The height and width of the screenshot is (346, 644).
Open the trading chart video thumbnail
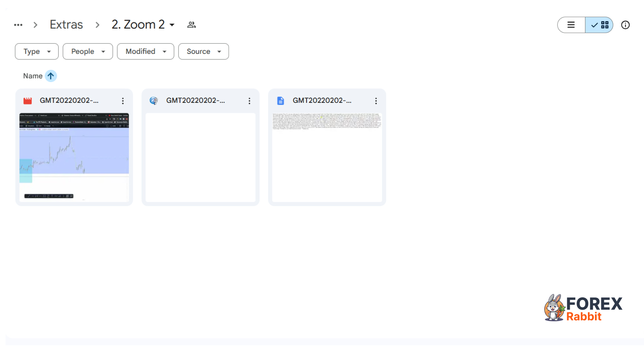tap(74, 157)
